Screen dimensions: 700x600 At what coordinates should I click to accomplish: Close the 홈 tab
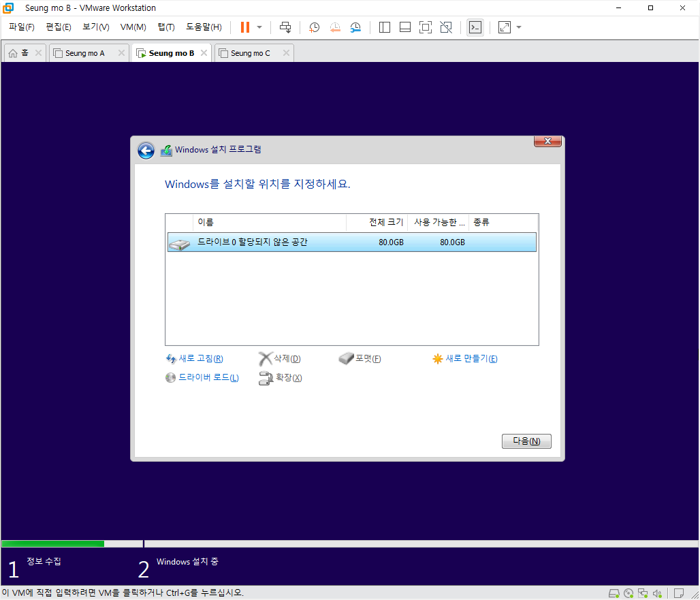pos(38,52)
